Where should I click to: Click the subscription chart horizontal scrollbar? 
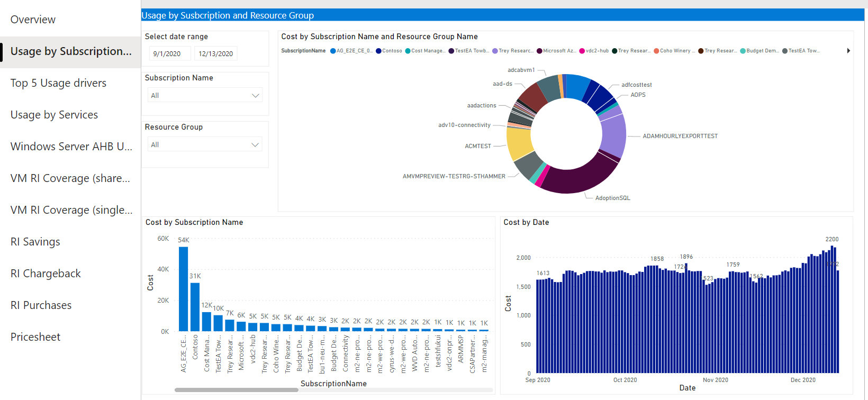click(237, 390)
